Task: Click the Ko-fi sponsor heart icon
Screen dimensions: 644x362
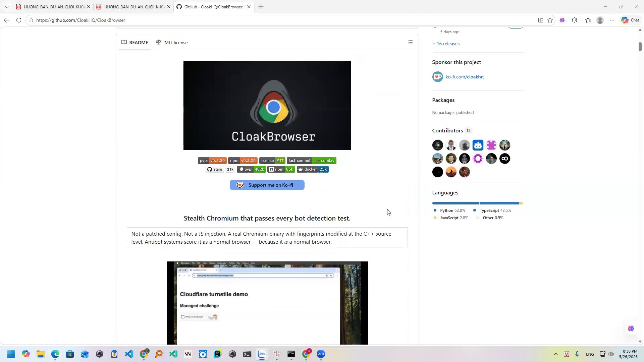Action: (437, 77)
